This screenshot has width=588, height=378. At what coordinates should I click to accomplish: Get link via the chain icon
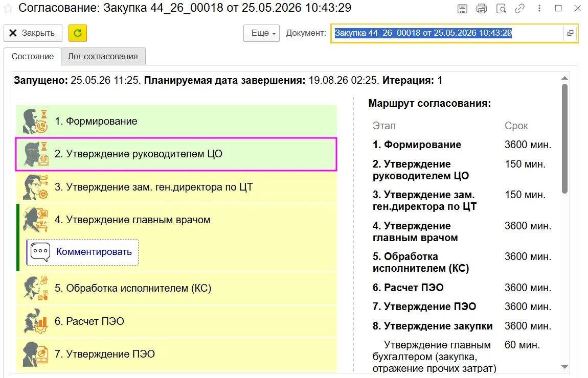coord(520,9)
